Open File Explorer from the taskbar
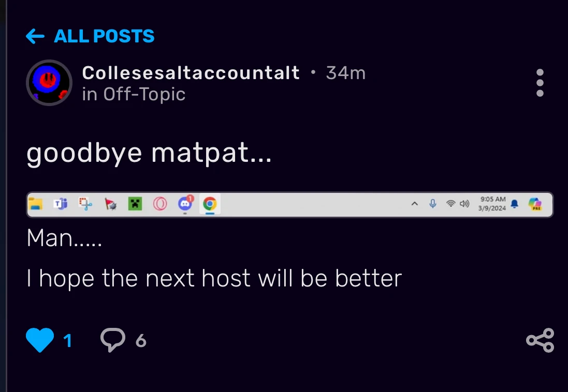Screen dimensions: 568x392 (x=36, y=204)
